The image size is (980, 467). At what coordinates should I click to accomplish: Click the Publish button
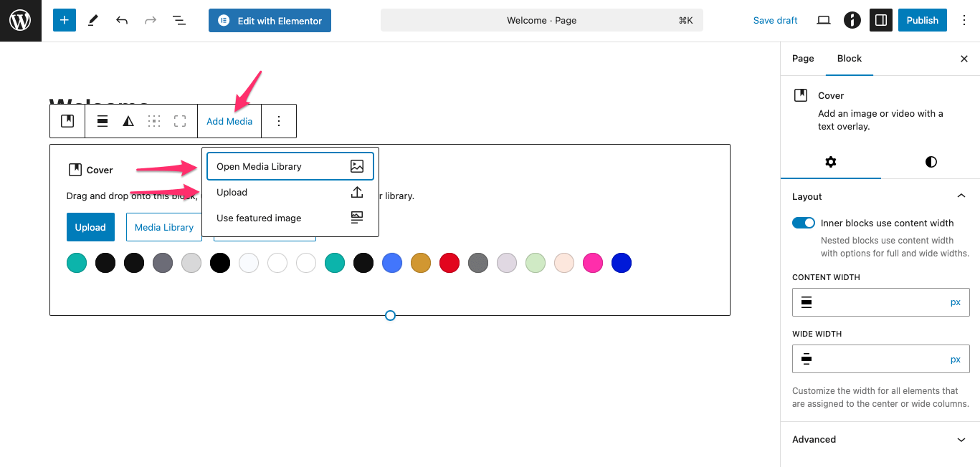coord(922,21)
